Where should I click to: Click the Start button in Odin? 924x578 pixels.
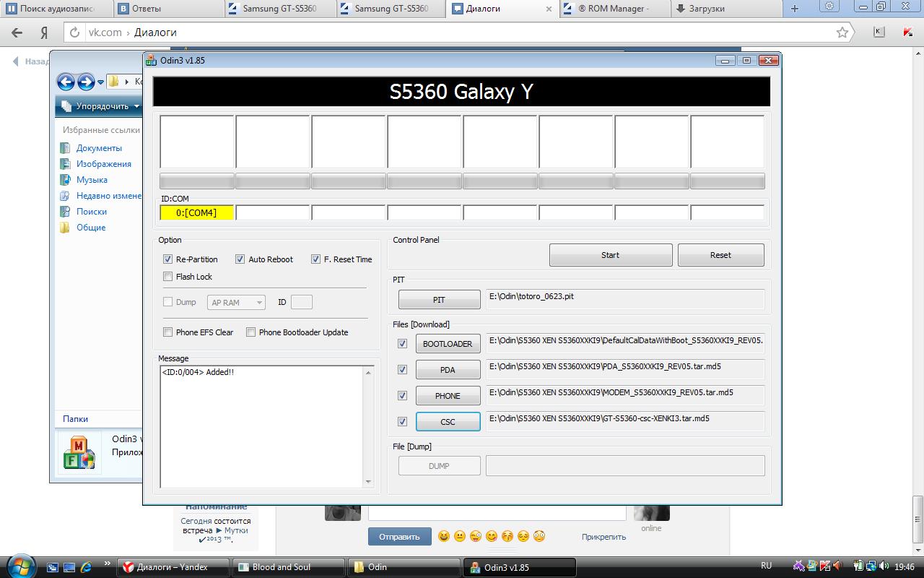(611, 255)
